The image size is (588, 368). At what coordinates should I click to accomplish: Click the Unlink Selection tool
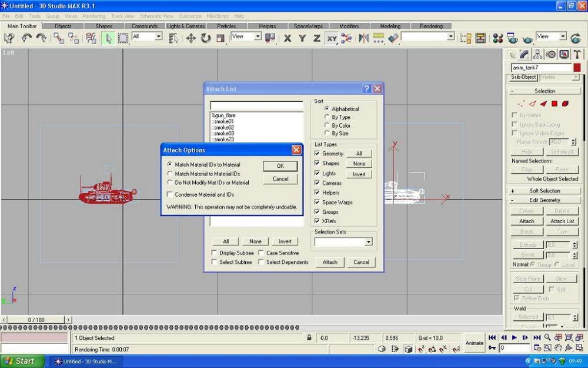(x=73, y=38)
